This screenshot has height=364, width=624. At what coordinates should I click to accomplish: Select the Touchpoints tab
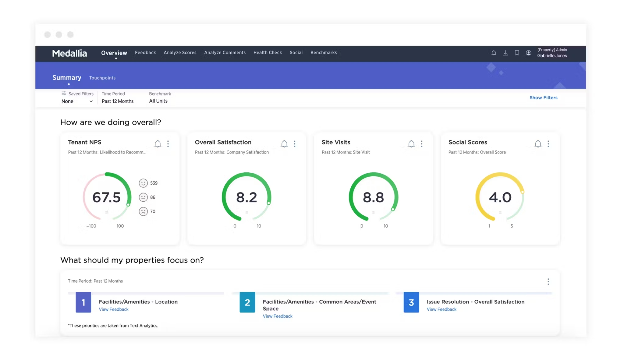coord(102,78)
